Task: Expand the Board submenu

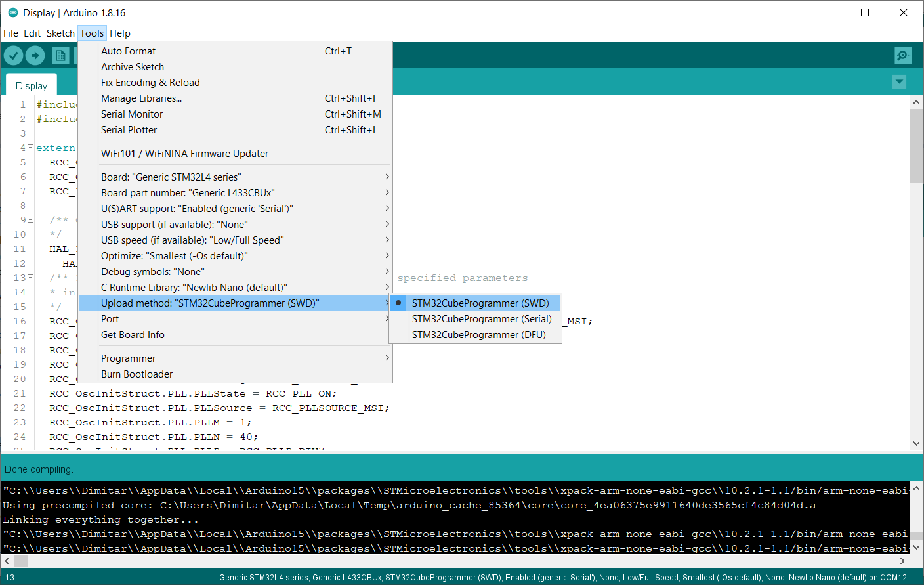Action: click(x=236, y=177)
